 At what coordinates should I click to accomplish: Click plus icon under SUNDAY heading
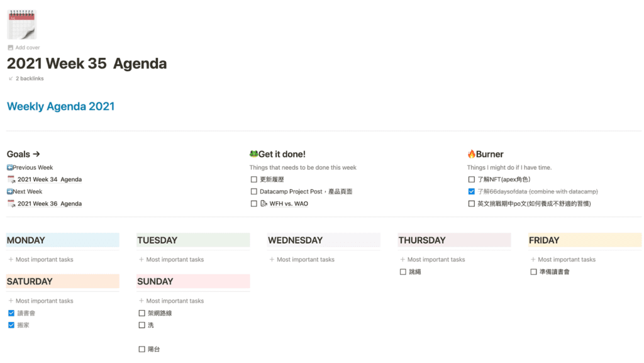click(x=141, y=301)
